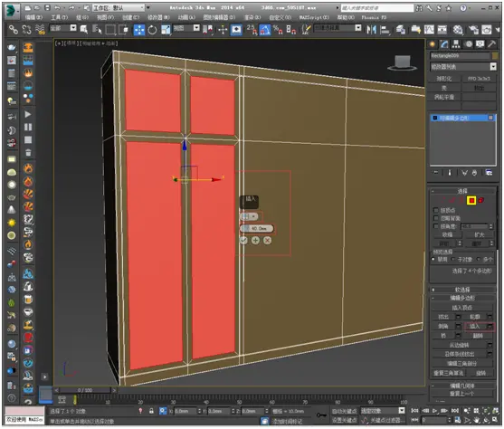The height and width of the screenshot is (429, 504).
Task: Open the Workspace dropdown in title bar
Action: pyautogui.click(x=119, y=8)
